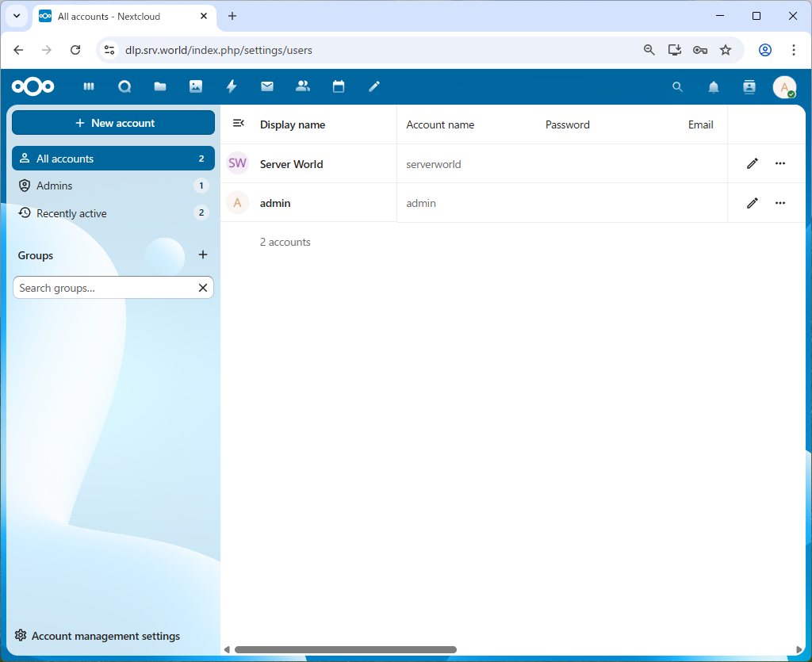Open Account management settings
Viewport: 812px width, 662px height.
click(98, 636)
